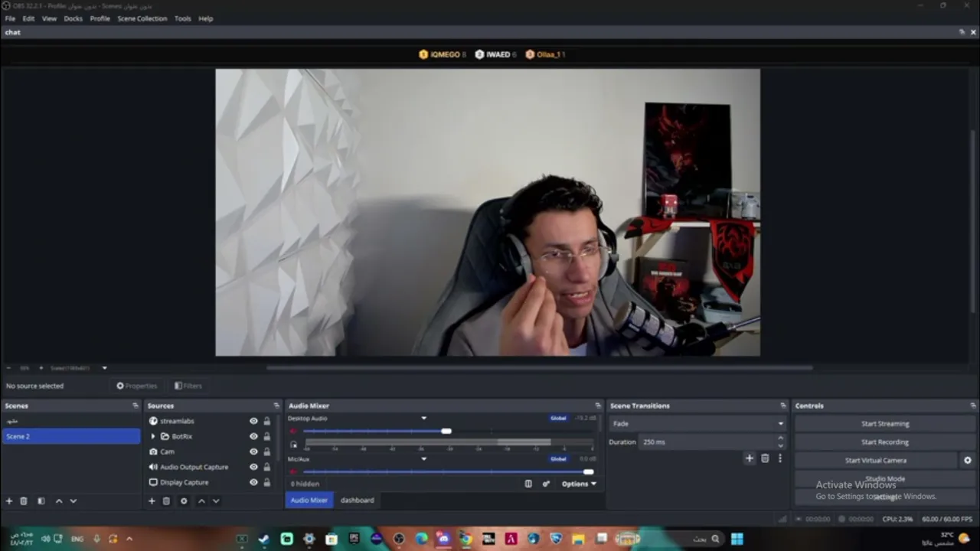Toggle Desktop Audio monitoring headphone icon
Image resolution: width=980 pixels, height=551 pixels.
pos(293,444)
